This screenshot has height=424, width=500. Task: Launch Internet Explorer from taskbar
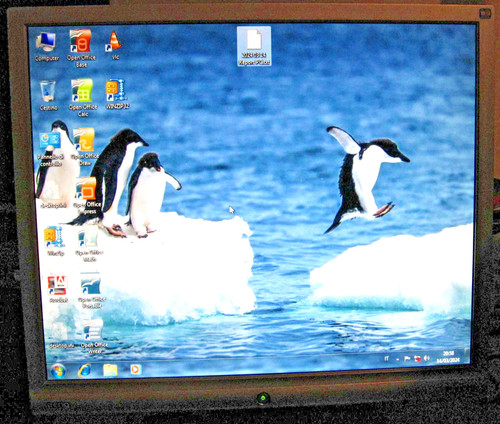point(84,370)
